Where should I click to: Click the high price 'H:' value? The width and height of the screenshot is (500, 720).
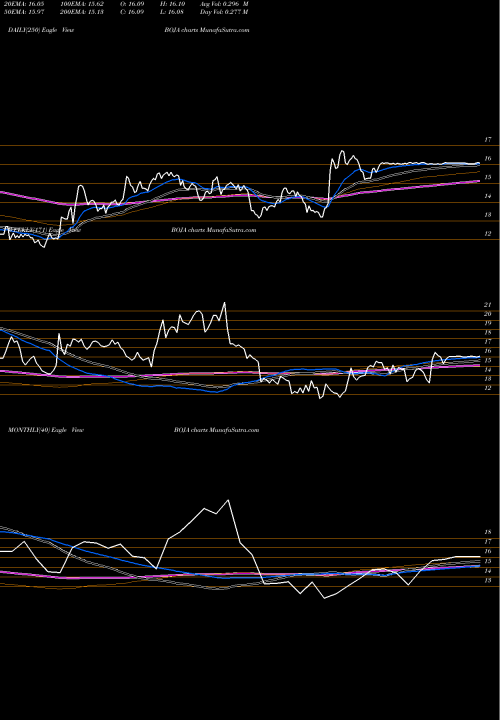pyautogui.click(x=173, y=4)
